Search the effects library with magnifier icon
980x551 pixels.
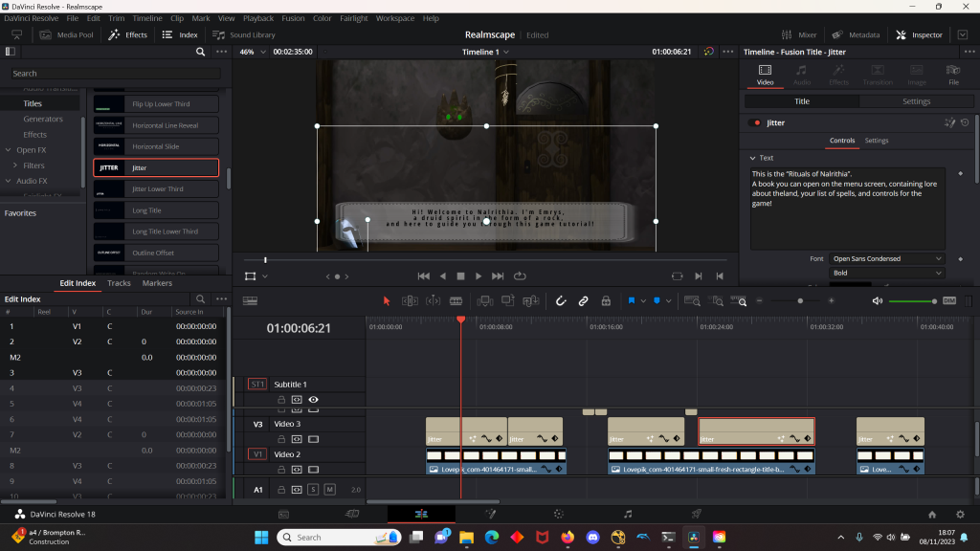(201, 52)
